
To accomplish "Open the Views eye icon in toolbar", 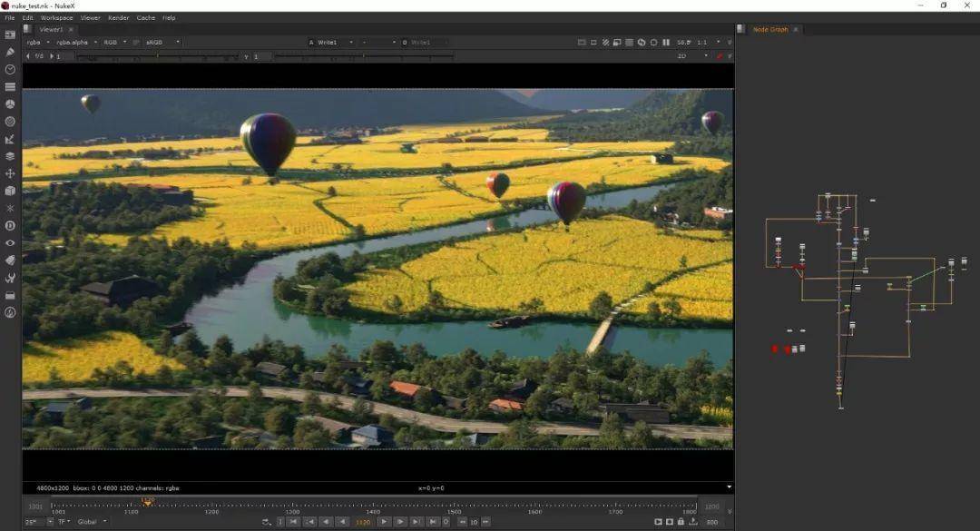I will click(x=10, y=242).
